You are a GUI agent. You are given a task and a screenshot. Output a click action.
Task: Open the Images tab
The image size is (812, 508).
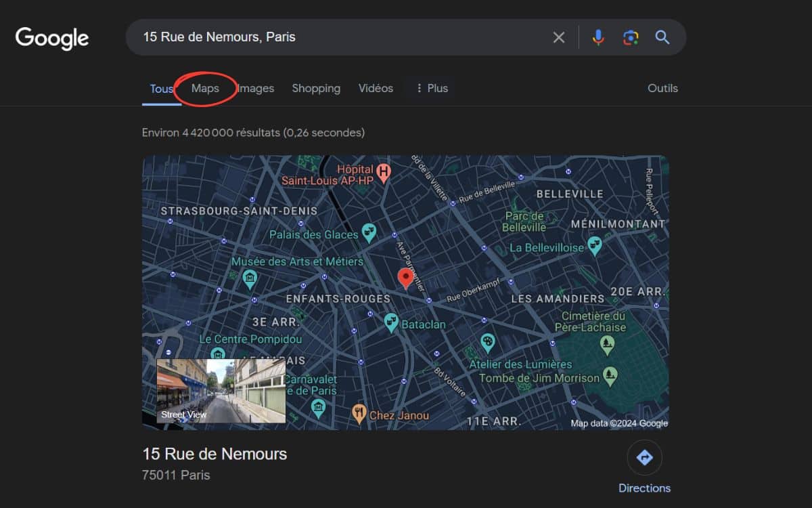coord(256,88)
